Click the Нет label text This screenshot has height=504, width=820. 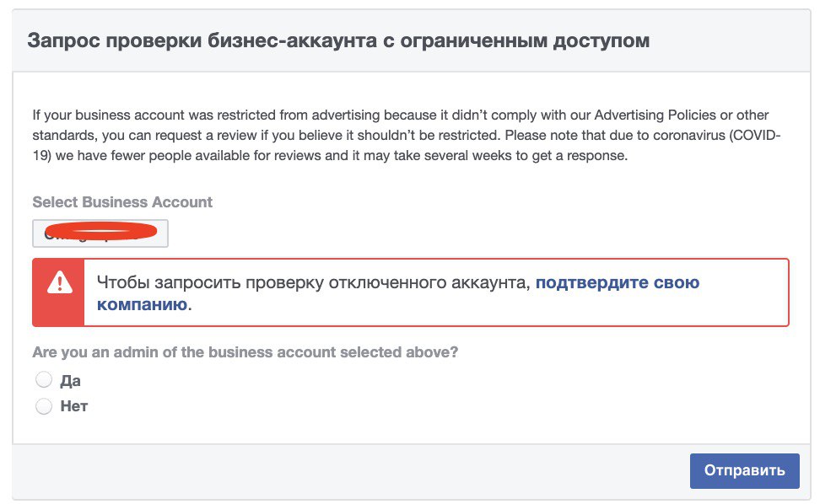pyautogui.click(x=74, y=405)
